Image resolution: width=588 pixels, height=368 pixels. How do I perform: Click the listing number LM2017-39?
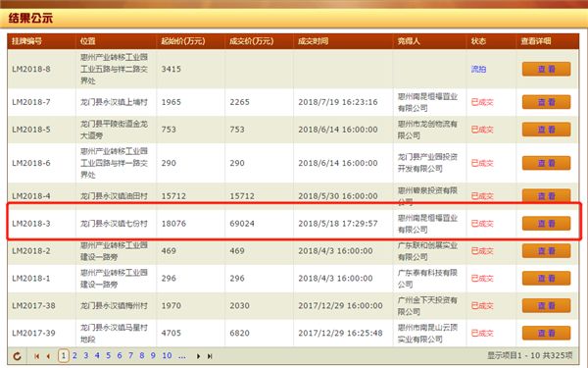[x=33, y=333]
